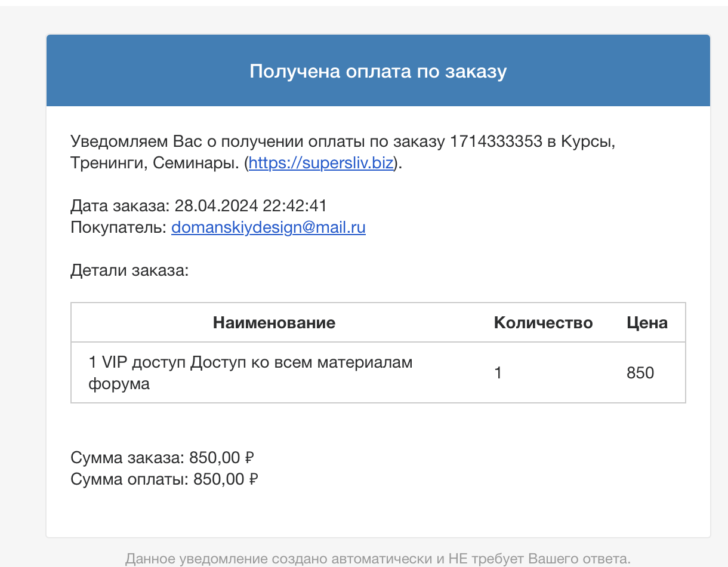Click the automatic notification footer text
Screen dimensions: 728x567
378,559
